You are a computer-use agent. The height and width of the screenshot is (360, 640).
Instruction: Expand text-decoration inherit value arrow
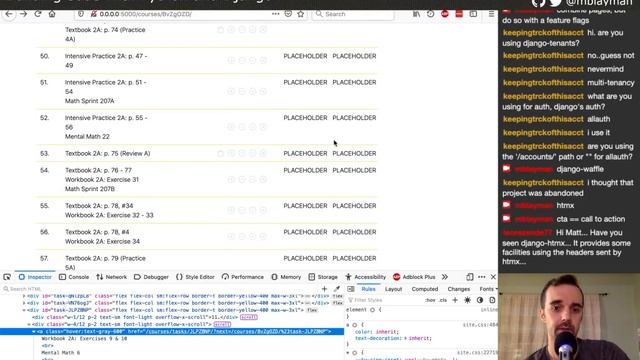point(405,338)
